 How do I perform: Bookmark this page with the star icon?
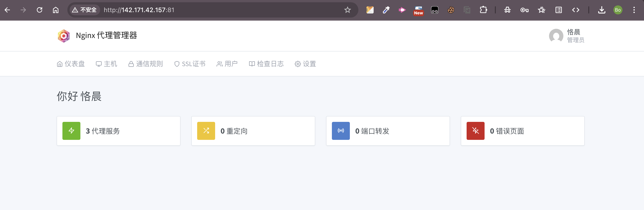pos(347,10)
